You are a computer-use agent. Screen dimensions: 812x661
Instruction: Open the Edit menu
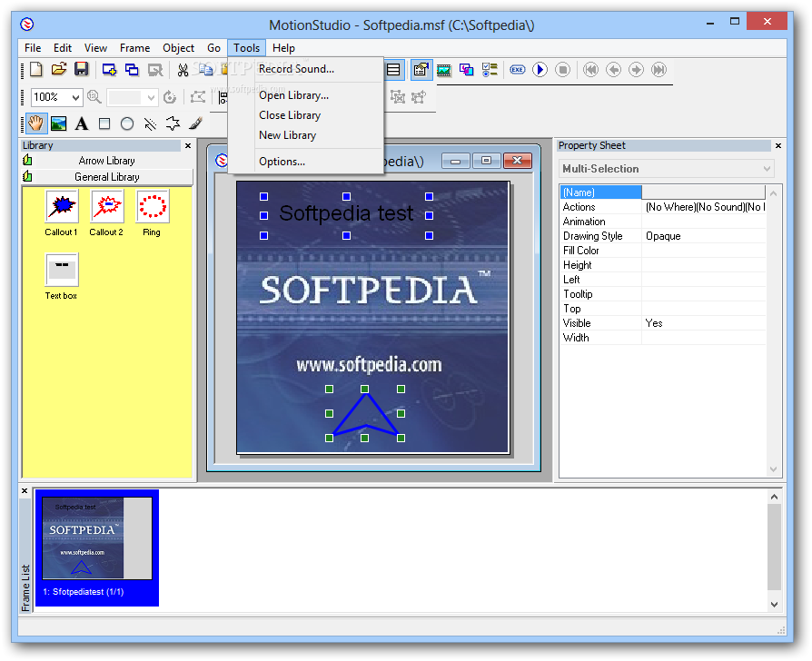click(x=63, y=48)
